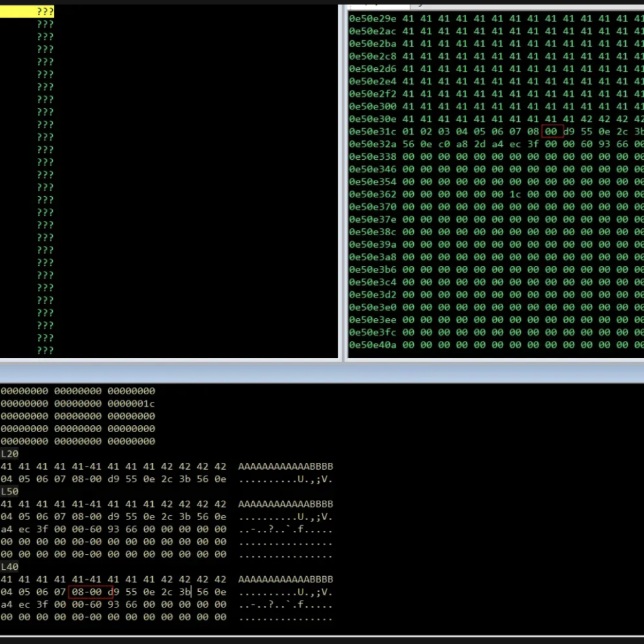Click the AAAAAAAAAAAABBBB ASCII text below L20
This screenshot has width=644, height=644.
coord(286,466)
